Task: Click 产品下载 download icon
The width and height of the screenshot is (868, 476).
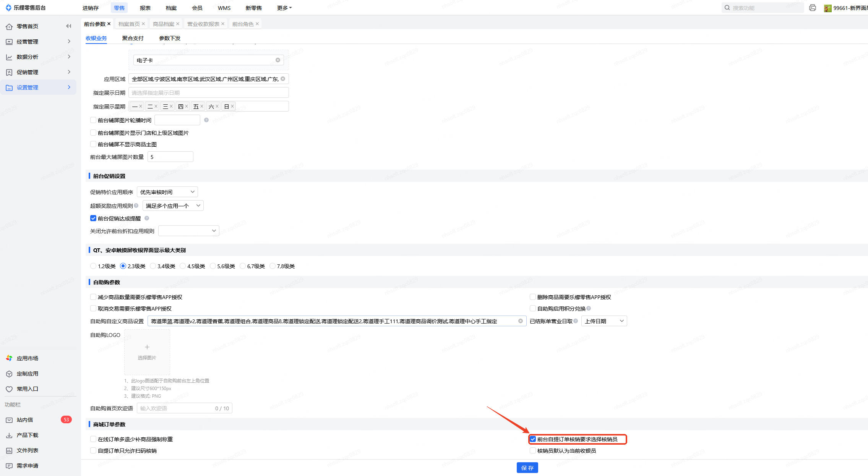Action: (9, 435)
